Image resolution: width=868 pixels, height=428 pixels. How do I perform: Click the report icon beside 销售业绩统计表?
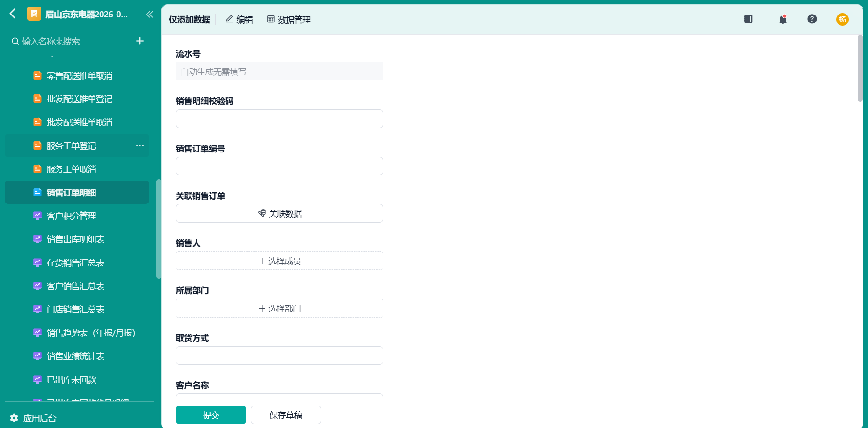37,356
